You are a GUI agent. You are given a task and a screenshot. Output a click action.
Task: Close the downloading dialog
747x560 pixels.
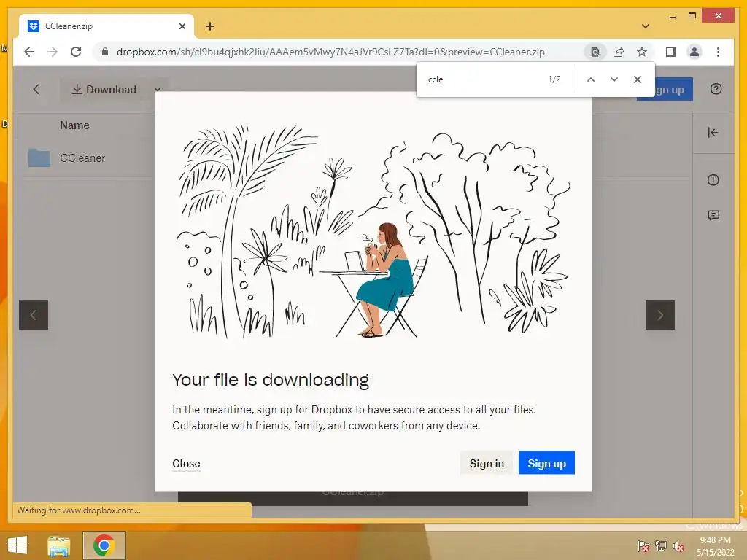coord(186,463)
